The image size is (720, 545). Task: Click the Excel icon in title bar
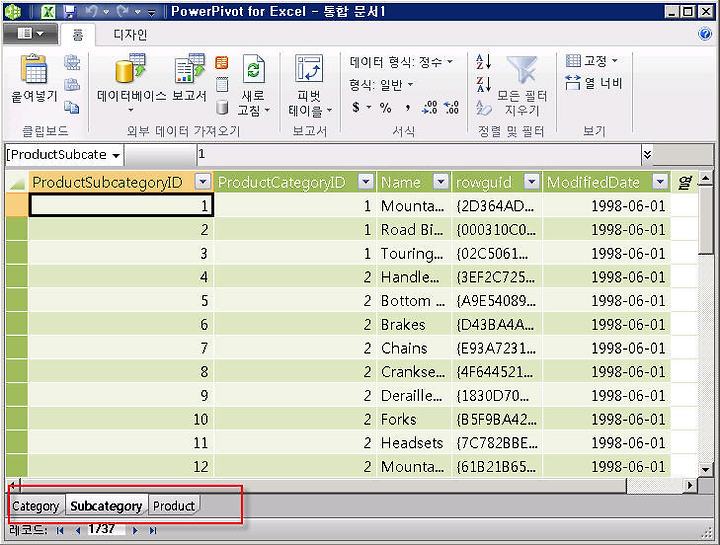[x=48, y=11]
